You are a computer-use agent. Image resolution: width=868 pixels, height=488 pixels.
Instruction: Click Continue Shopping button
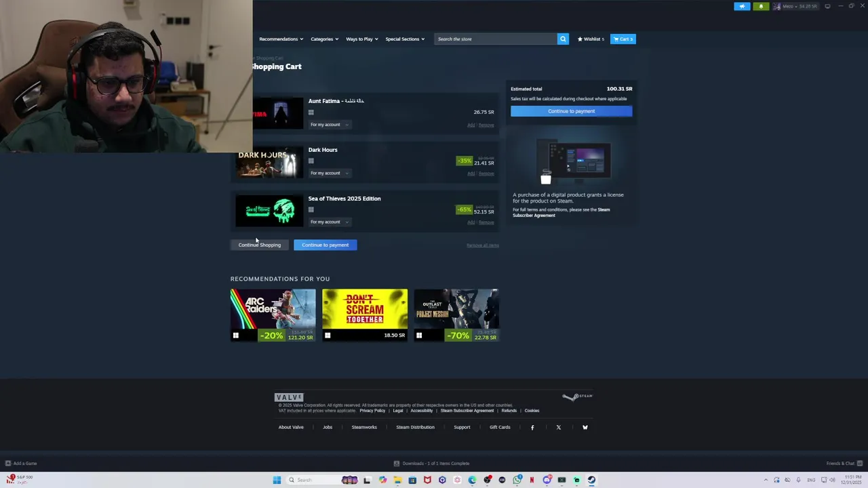click(260, 245)
